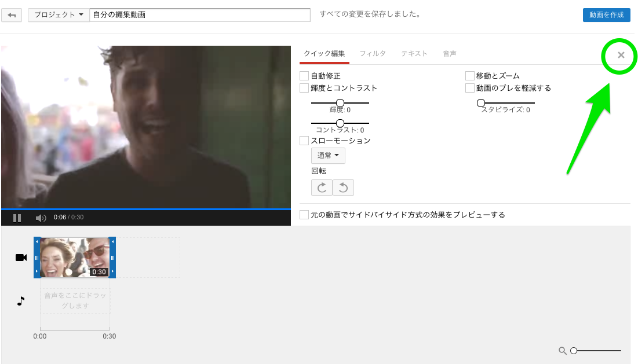The height and width of the screenshot is (364, 638).
Task: Switch to the クイック編集 tab
Action: pyautogui.click(x=325, y=54)
